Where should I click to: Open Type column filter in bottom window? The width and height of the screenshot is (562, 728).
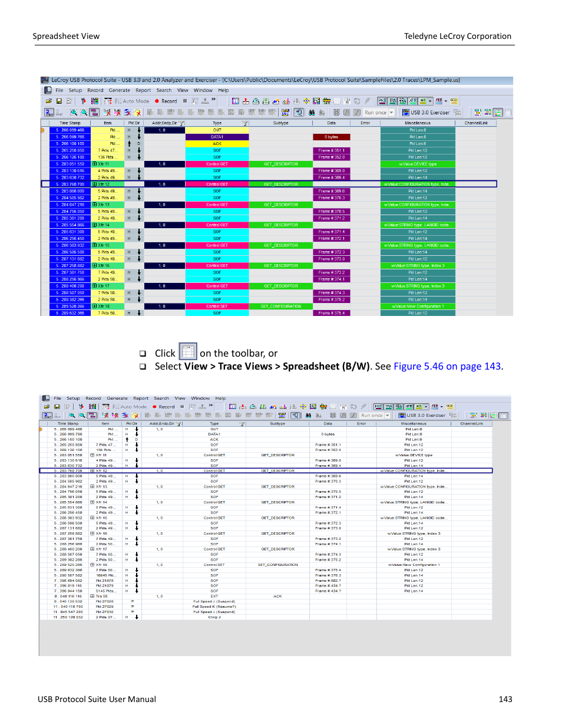point(242,424)
